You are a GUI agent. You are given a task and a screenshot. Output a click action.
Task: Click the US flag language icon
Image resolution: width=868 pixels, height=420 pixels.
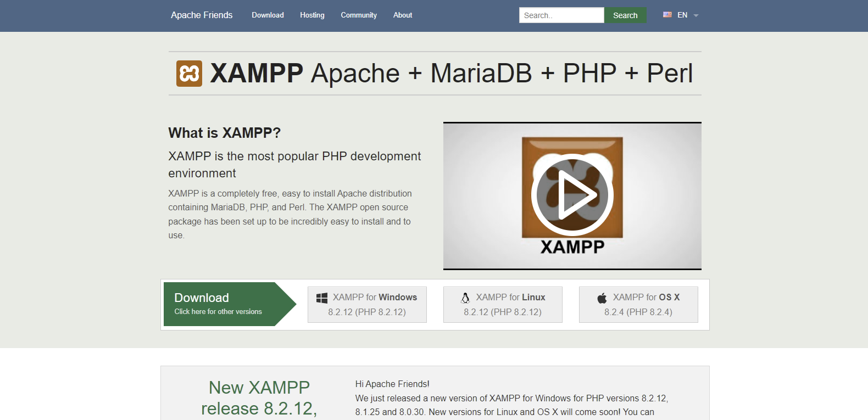click(667, 15)
